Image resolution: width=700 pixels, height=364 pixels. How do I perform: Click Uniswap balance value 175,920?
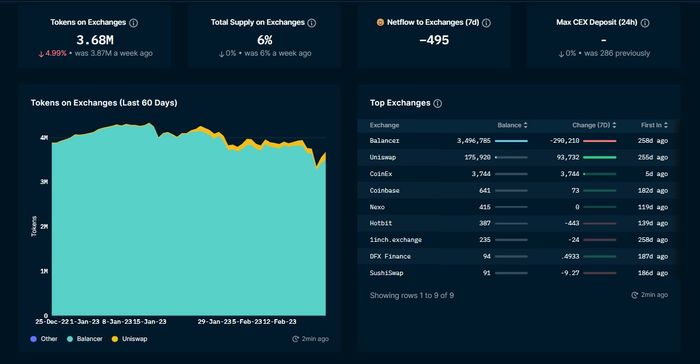click(478, 157)
